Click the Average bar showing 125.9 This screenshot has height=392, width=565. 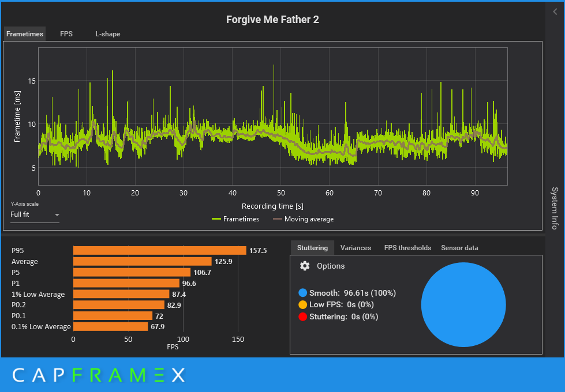[x=143, y=261]
